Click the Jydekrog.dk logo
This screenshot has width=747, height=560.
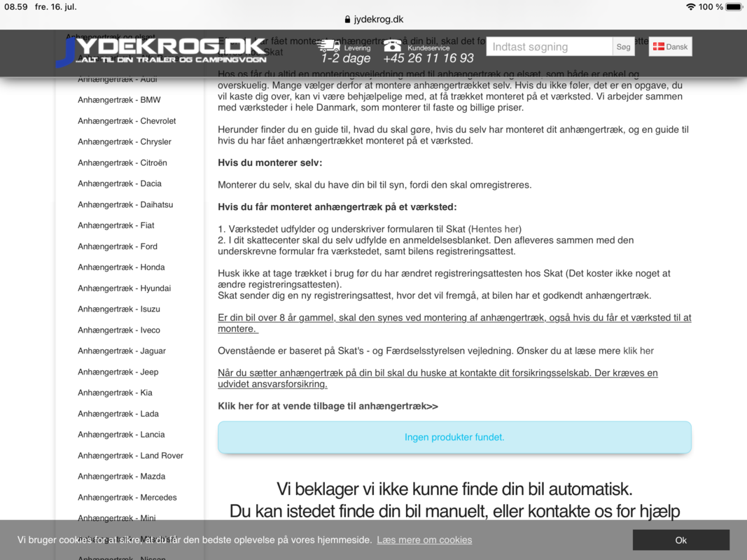[161, 52]
